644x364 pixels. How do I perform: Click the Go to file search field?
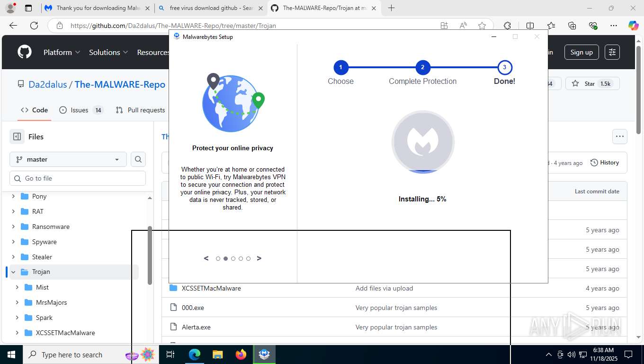point(78,178)
